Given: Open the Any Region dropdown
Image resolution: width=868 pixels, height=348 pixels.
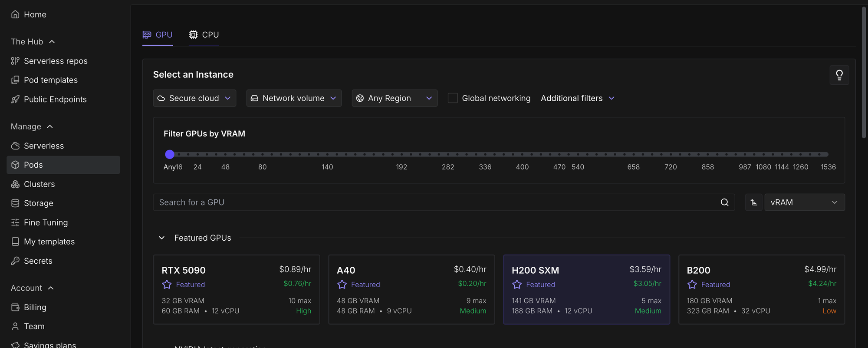Looking at the screenshot, I should click(x=394, y=98).
